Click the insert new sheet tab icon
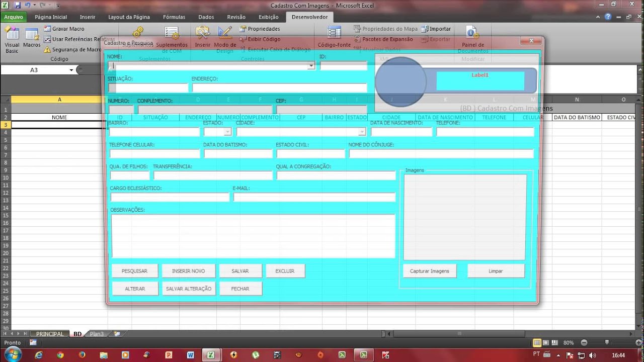This screenshot has width=644, height=362. pyautogui.click(x=117, y=334)
